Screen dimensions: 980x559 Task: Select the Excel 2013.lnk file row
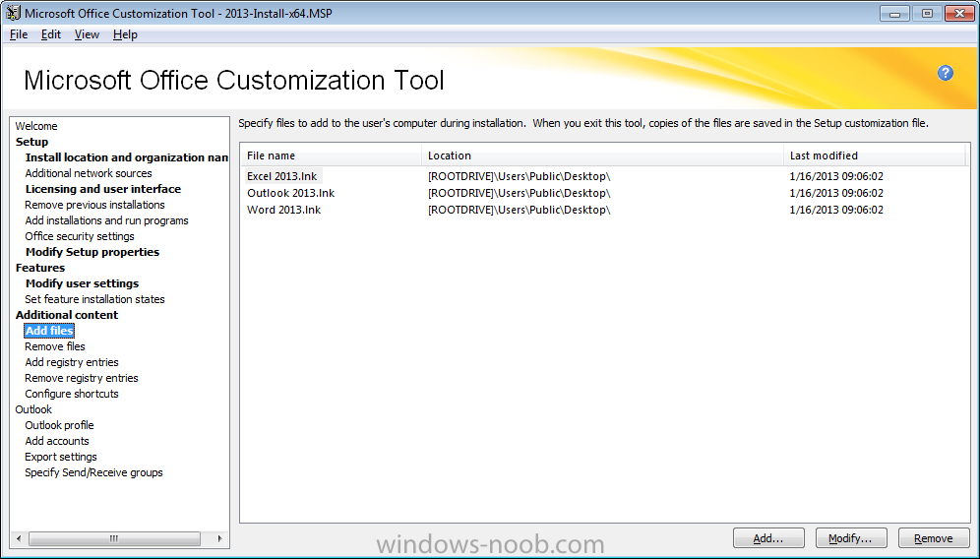click(x=603, y=176)
